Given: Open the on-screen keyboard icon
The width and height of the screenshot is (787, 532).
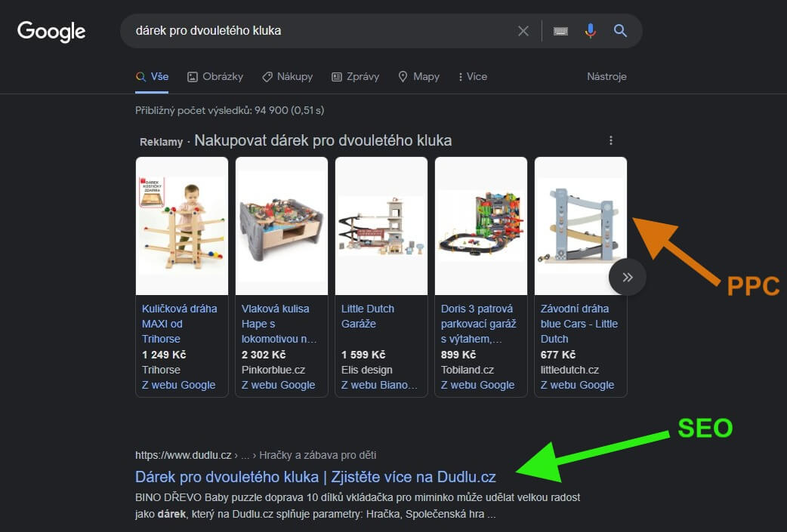Looking at the screenshot, I should (560, 31).
